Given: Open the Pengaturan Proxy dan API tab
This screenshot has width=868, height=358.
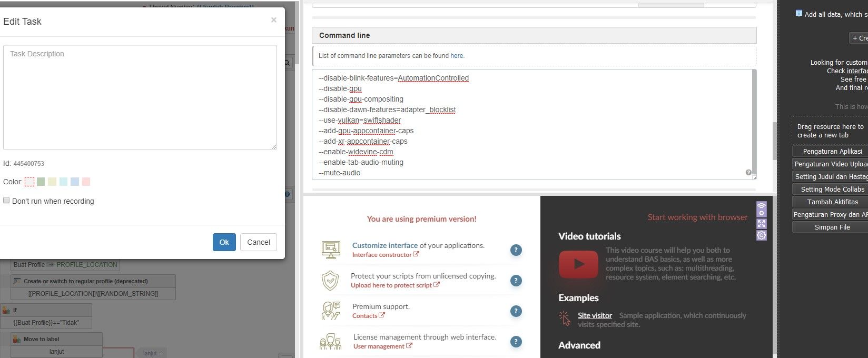Looking at the screenshot, I should (830, 215).
